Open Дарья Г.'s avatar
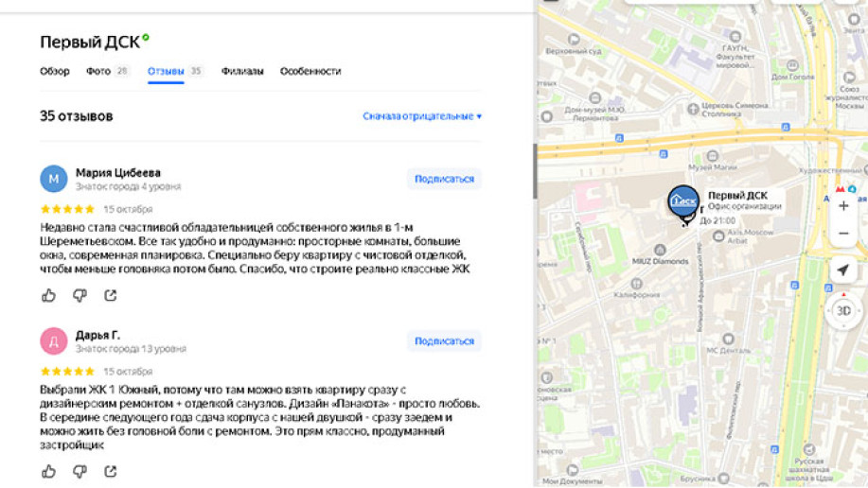Screen dimensions: 868x488 54,340
